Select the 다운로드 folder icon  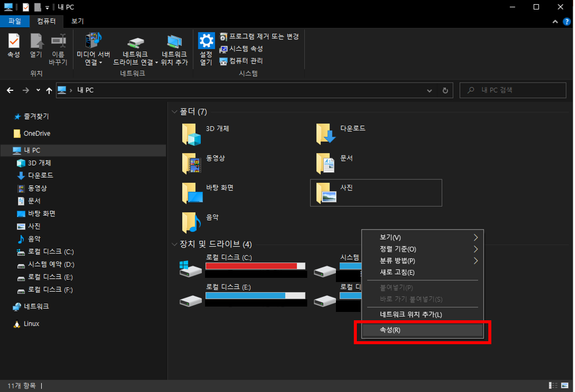(x=326, y=134)
